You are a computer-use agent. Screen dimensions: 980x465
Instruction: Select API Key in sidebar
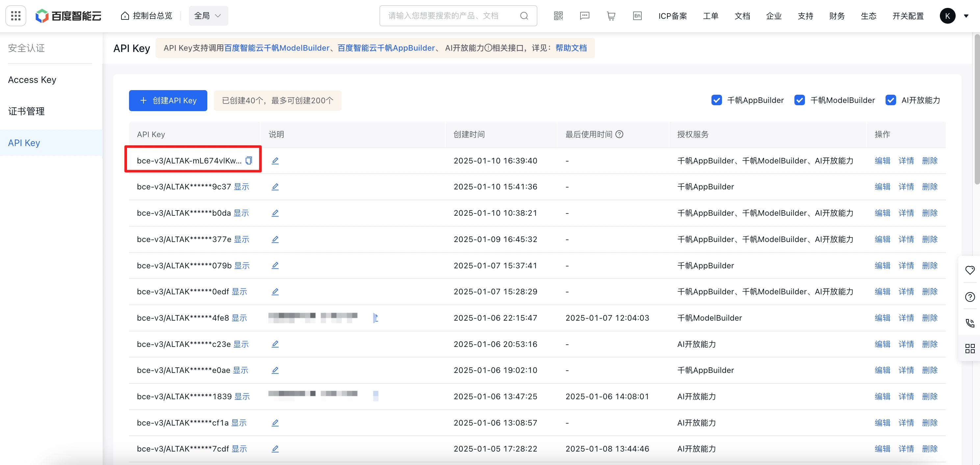(x=51, y=143)
